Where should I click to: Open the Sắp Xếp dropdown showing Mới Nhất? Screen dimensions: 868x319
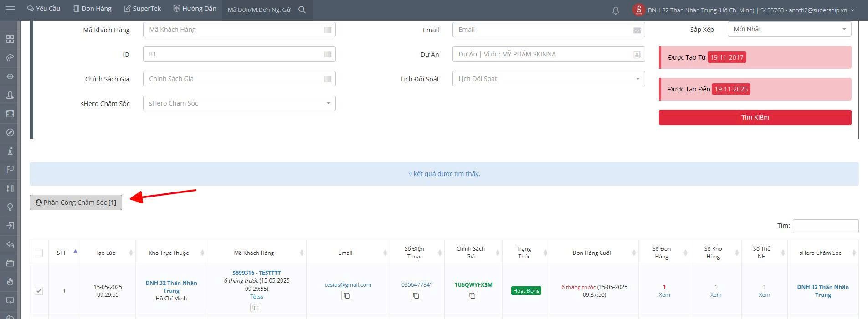click(x=789, y=29)
